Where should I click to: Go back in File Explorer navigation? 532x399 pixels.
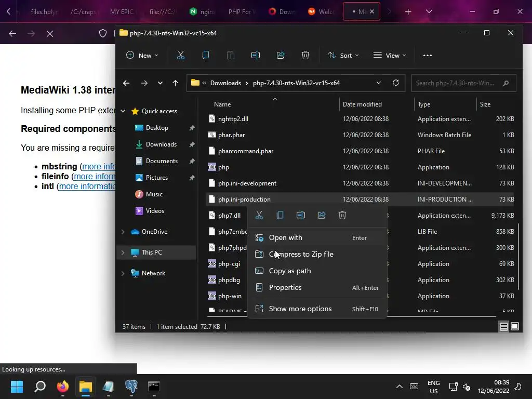[x=126, y=83]
